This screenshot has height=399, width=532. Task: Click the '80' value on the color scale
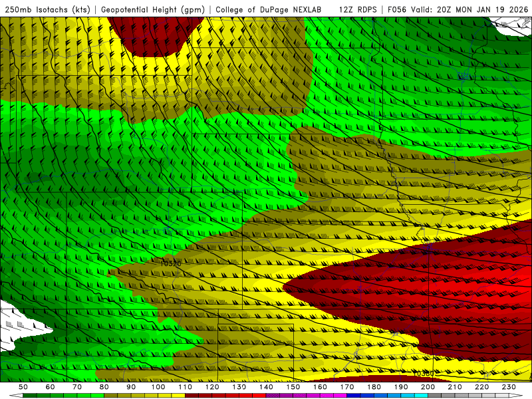[x=104, y=387]
